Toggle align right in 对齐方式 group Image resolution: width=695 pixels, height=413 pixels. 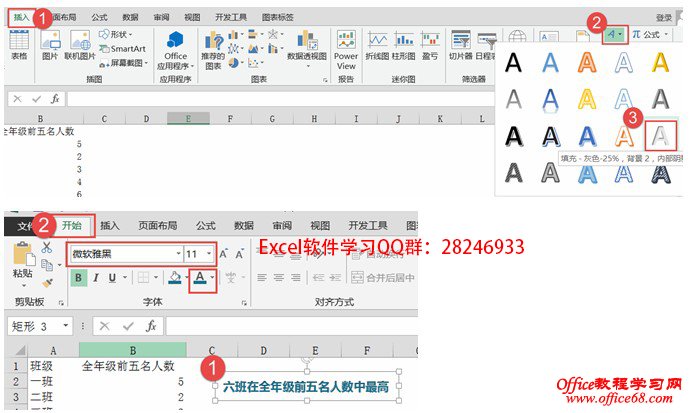click(x=296, y=278)
